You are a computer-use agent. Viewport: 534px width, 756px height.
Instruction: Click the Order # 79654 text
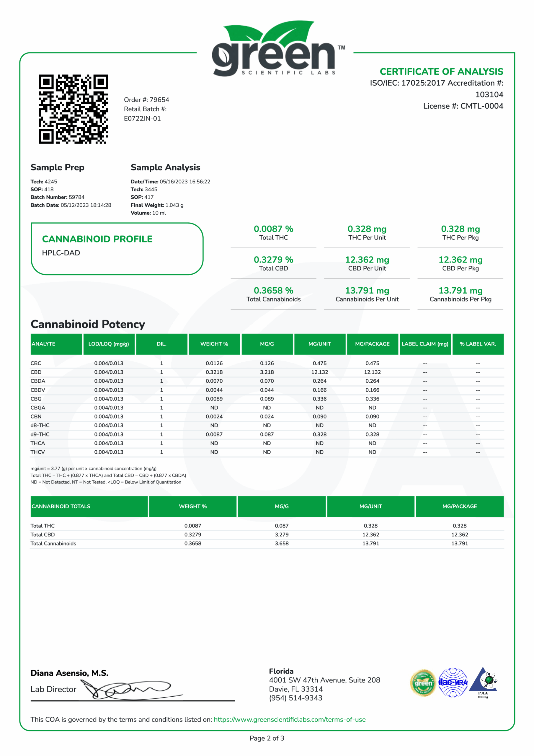click(146, 100)
